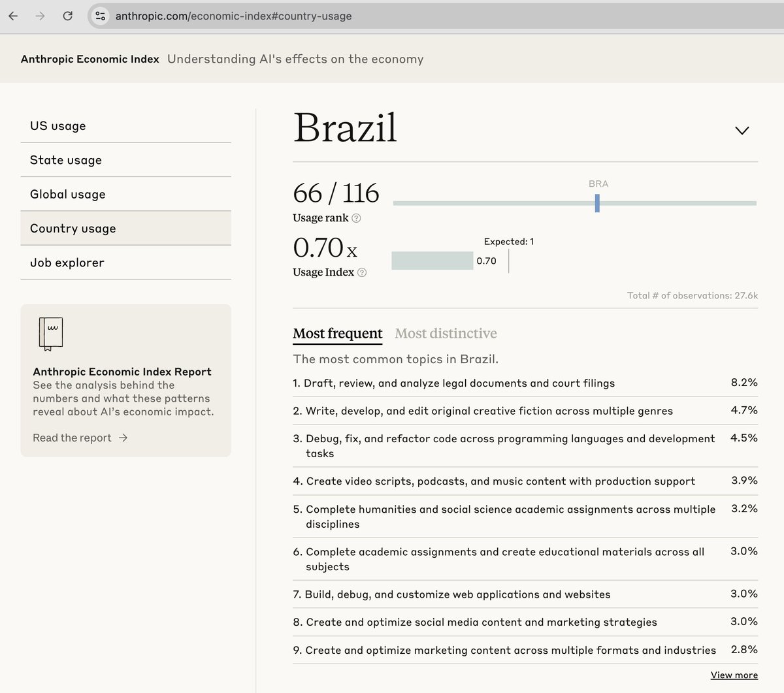Click the Brazil country heading
The width and height of the screenshot is (784, 693).
click(x=345, y=127)
